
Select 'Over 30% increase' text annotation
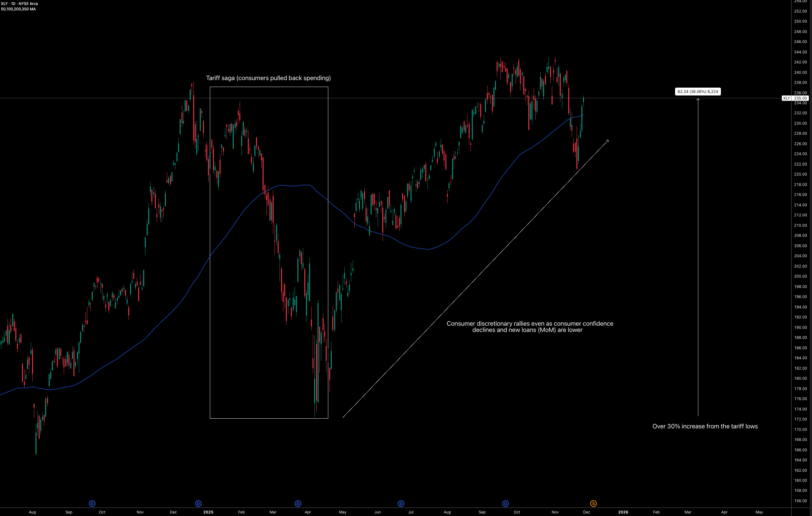click(705, 426)
